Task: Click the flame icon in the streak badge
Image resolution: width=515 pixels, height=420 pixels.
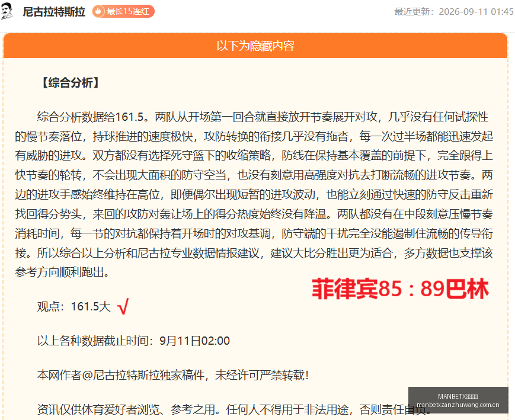Action: 98,11
